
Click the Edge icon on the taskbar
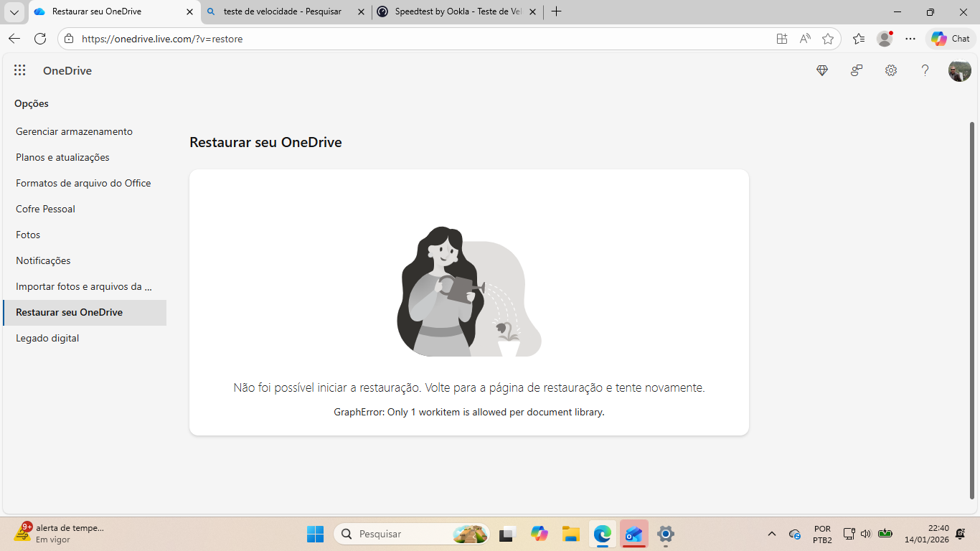pyautogui.click(x=603, y=534)
